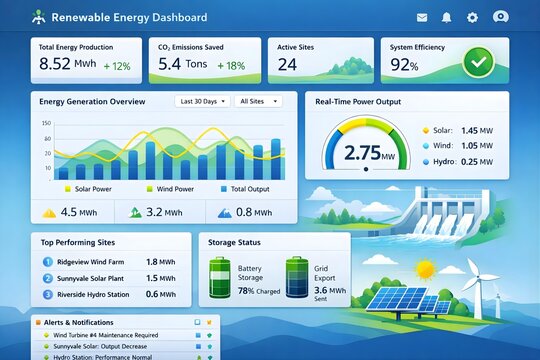The image size is (540, 360).
Task: Toggle blue checkbox on Sunnyvale Solar alert
Action: coord(198,347)
